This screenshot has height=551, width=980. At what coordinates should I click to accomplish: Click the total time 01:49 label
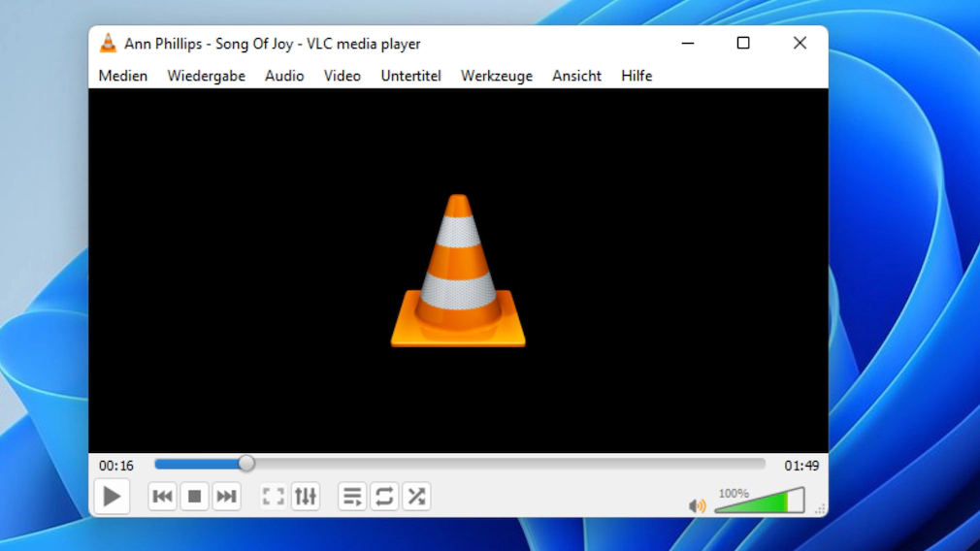(801, 466)
